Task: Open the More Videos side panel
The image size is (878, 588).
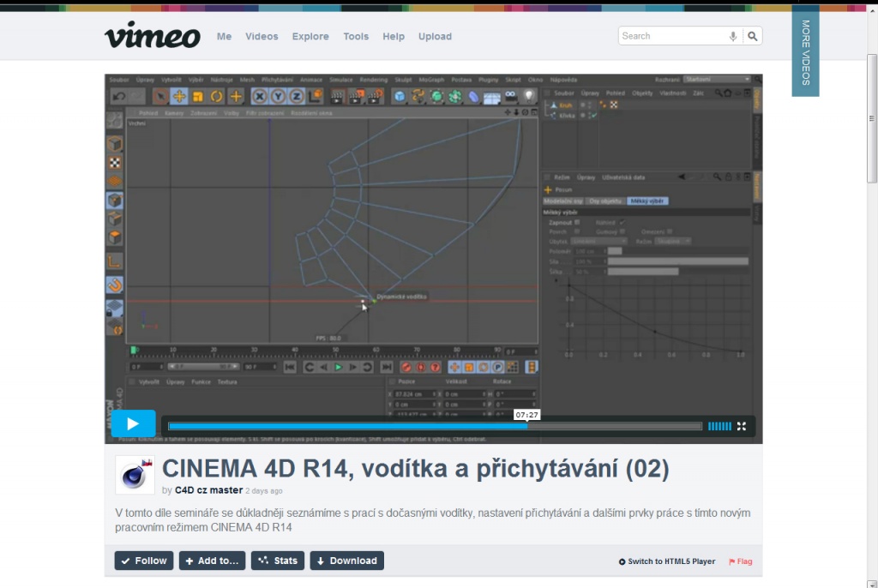Action: point(805,52)
